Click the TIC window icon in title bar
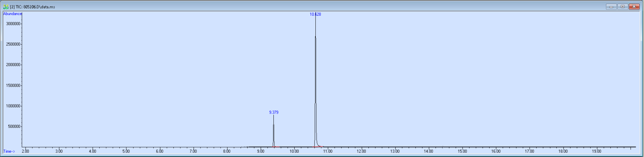The height and width of the screenshot is (157, 644). [x=6, y=7]
